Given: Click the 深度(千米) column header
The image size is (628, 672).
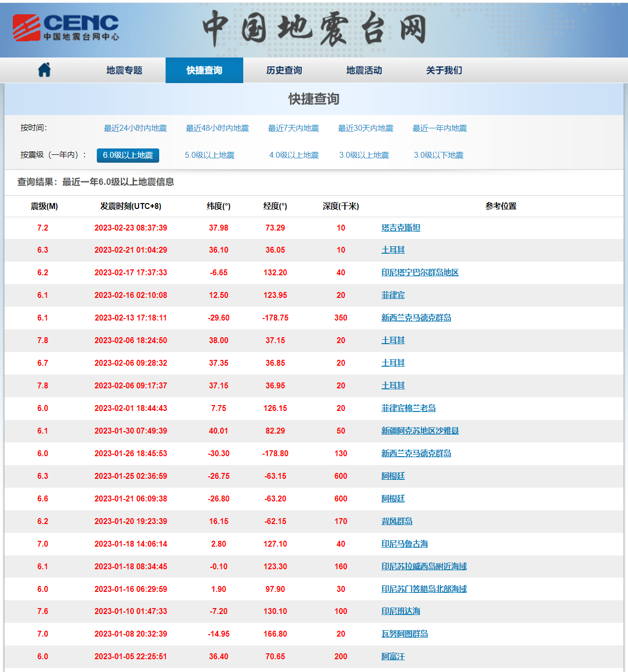Looking at the screenshot, I should click(341, 206).
